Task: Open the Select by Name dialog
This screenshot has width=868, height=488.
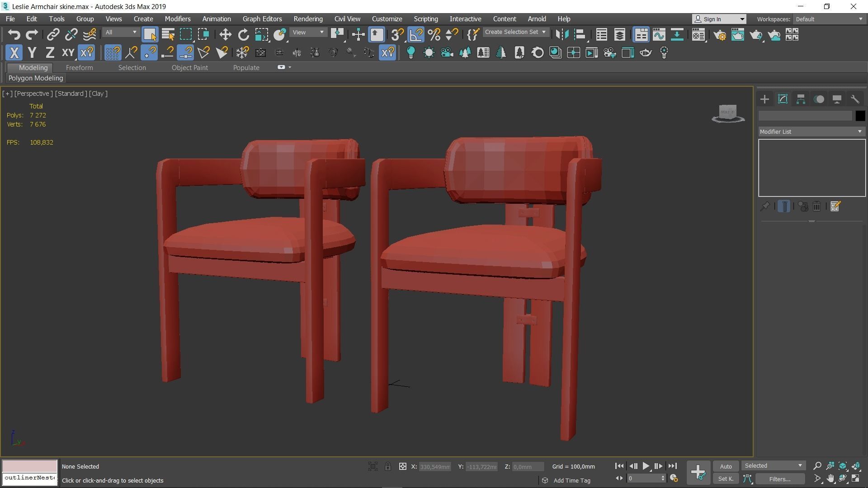Action: click(x=167, y=34)
